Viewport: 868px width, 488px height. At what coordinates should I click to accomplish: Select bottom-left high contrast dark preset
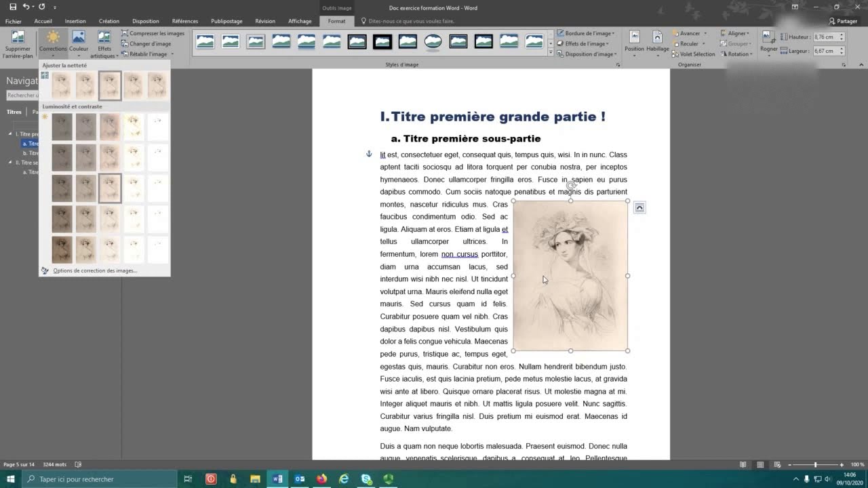tap(62, 249)
